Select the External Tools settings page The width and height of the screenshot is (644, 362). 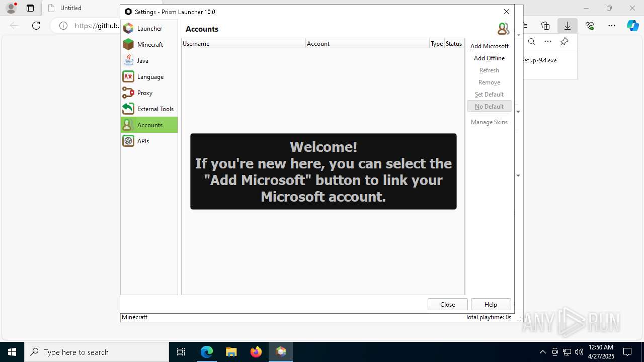pos(149,109)
